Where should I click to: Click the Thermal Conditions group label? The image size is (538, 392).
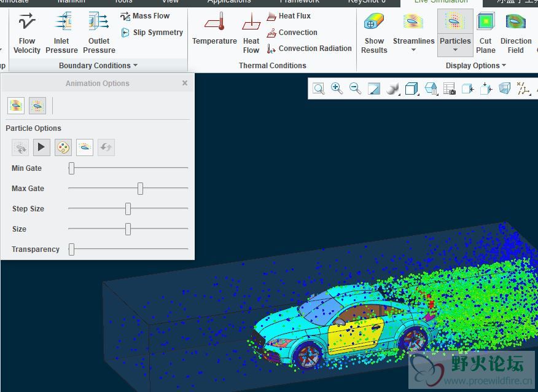273,65
